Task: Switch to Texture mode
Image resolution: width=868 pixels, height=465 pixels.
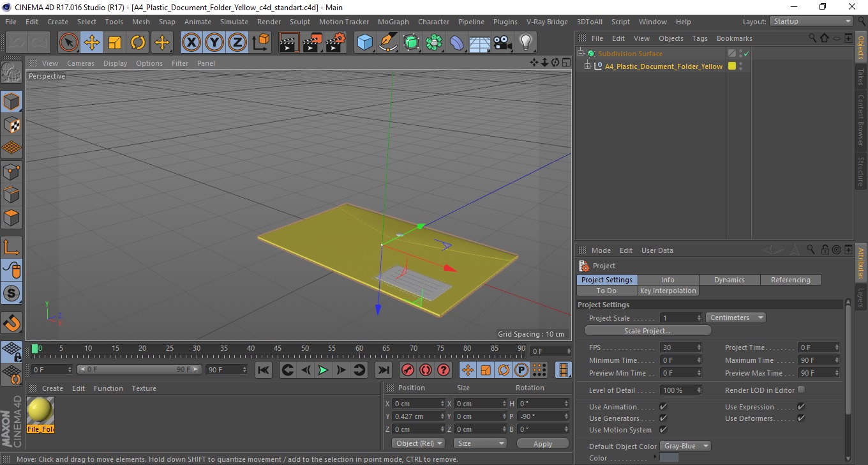Action: pos(11,125)
